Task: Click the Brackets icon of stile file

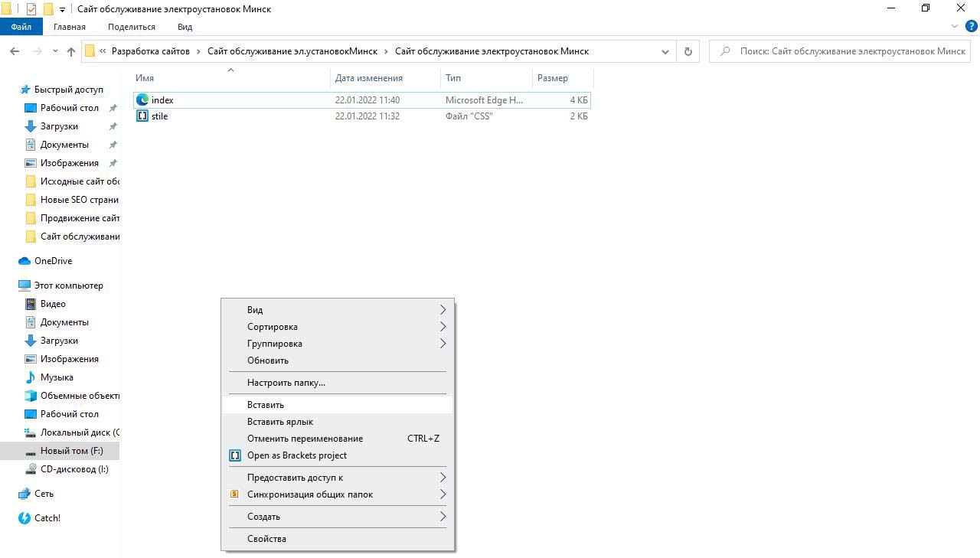Action: pyautogui.click(x=142, y=116)
